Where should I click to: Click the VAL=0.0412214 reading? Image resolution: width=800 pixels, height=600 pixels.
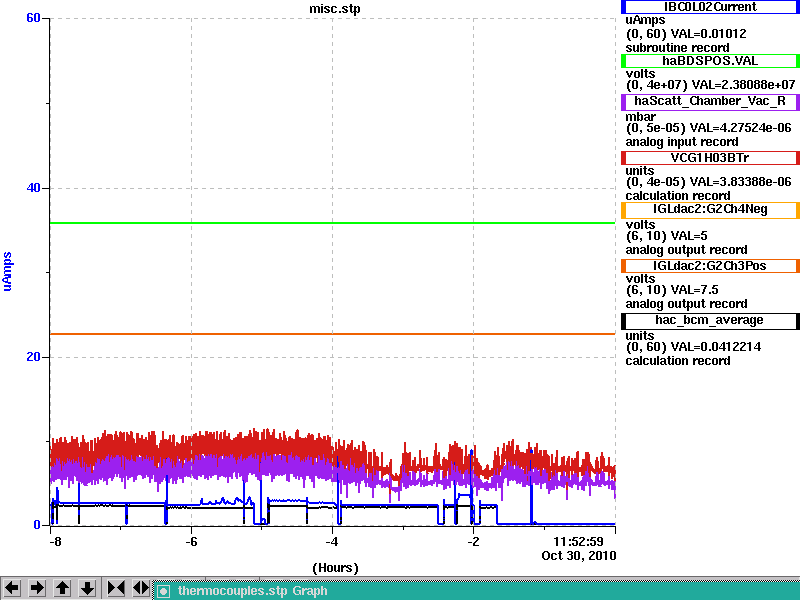tap(716, 347)
